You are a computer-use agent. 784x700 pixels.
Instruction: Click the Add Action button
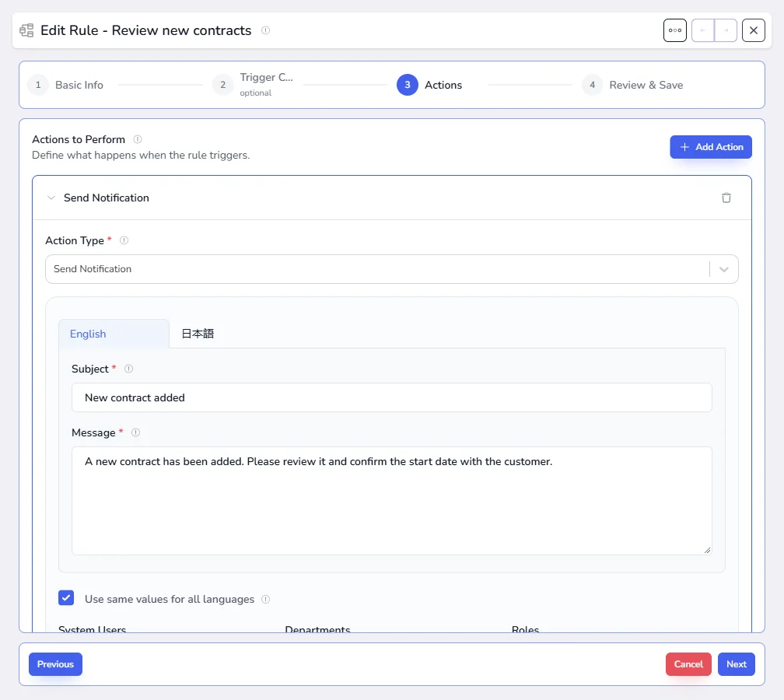[711, 147]
